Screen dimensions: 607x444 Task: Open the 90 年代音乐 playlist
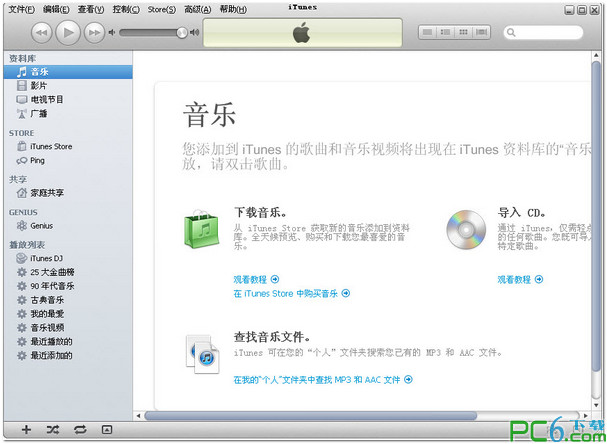68,286
